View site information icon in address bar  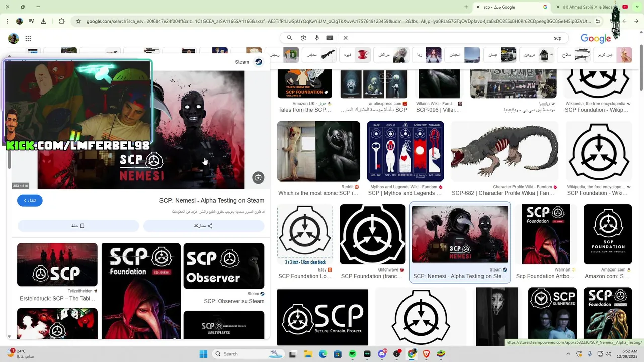click(x=598, y=21)
